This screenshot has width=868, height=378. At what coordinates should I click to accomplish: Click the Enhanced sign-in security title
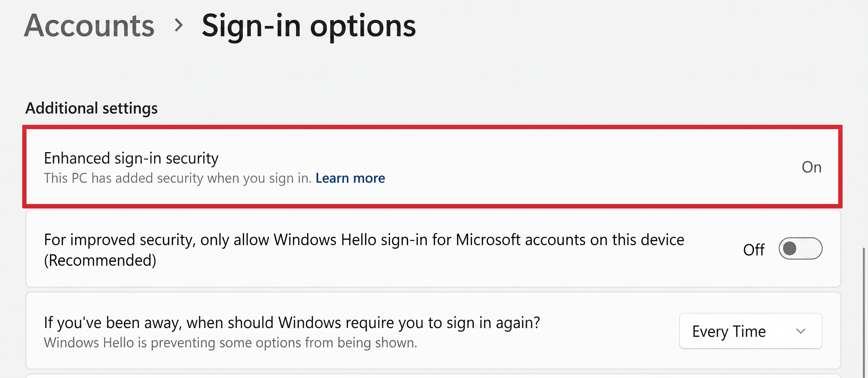click(131, 158)
